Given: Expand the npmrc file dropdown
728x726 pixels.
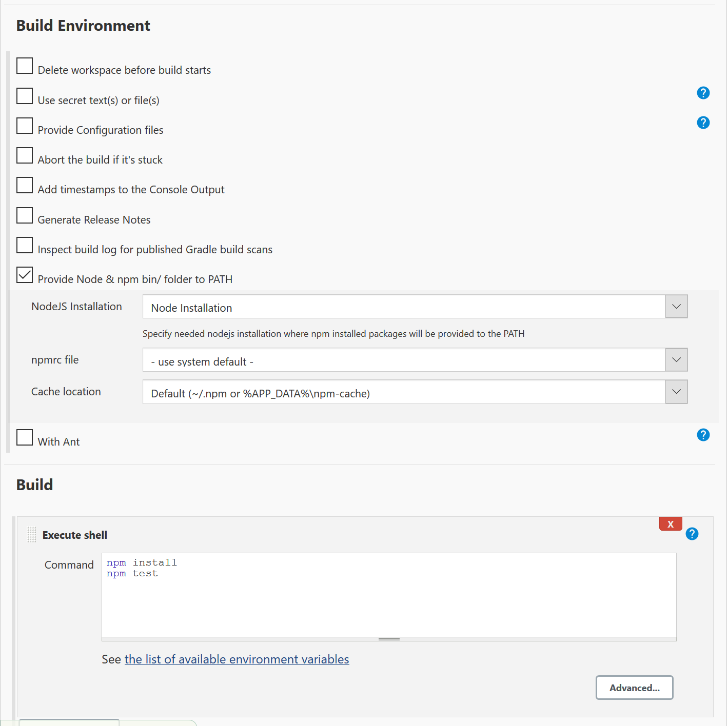Looking at the screenshot, I should [x=415, y=360].
